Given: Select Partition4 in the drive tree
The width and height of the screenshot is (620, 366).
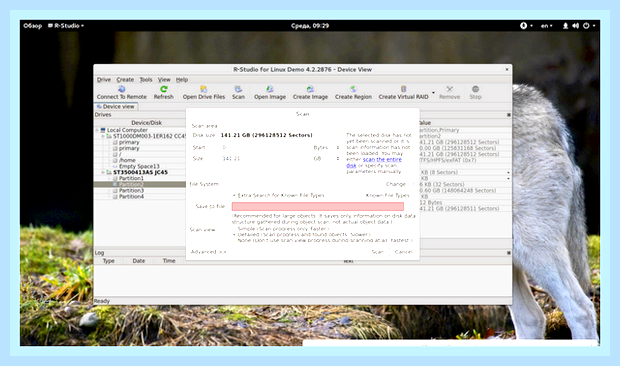Looking at the screenshot, I should tap(132, 196).
